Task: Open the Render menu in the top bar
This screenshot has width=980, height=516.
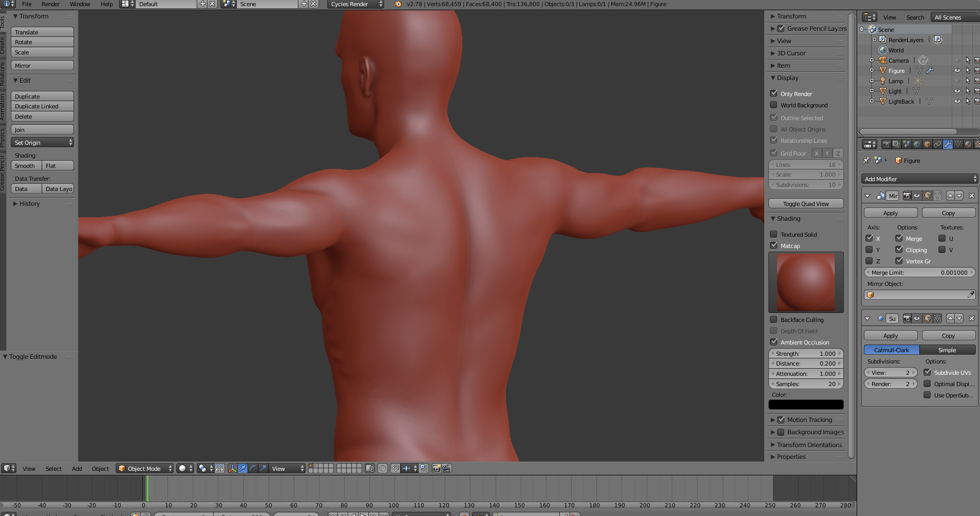Action: click(x=50, y=4)
